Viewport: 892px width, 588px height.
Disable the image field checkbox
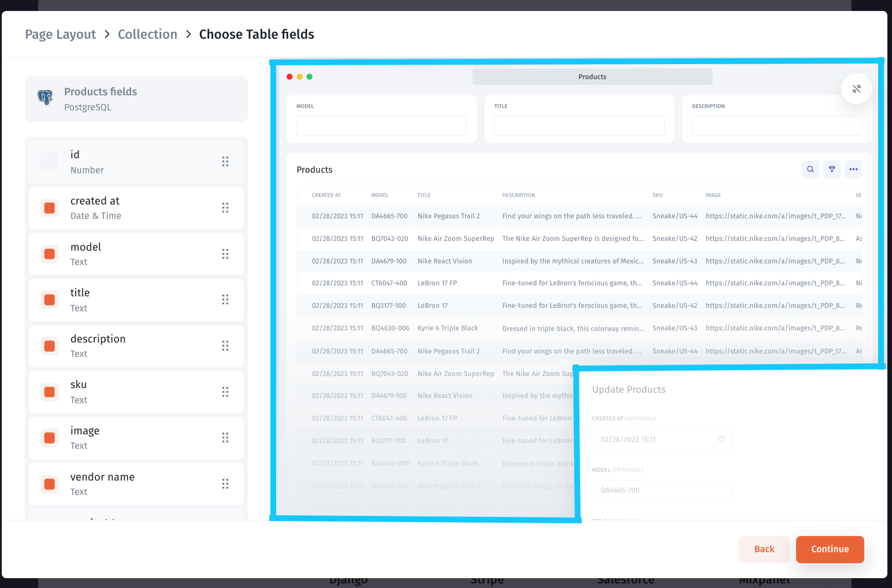tap(50, 438)
